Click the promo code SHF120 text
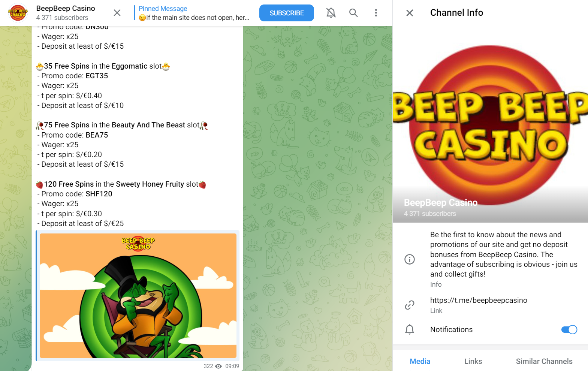 click(99, 194)
